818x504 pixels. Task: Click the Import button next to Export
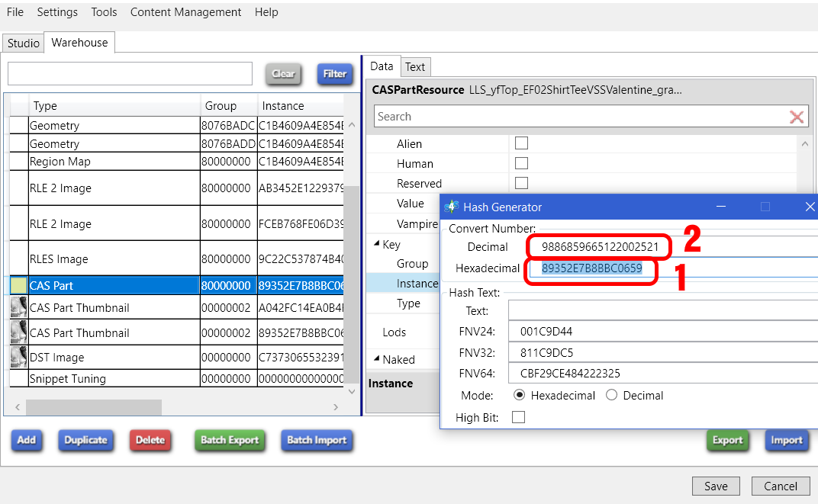point(787,440)
